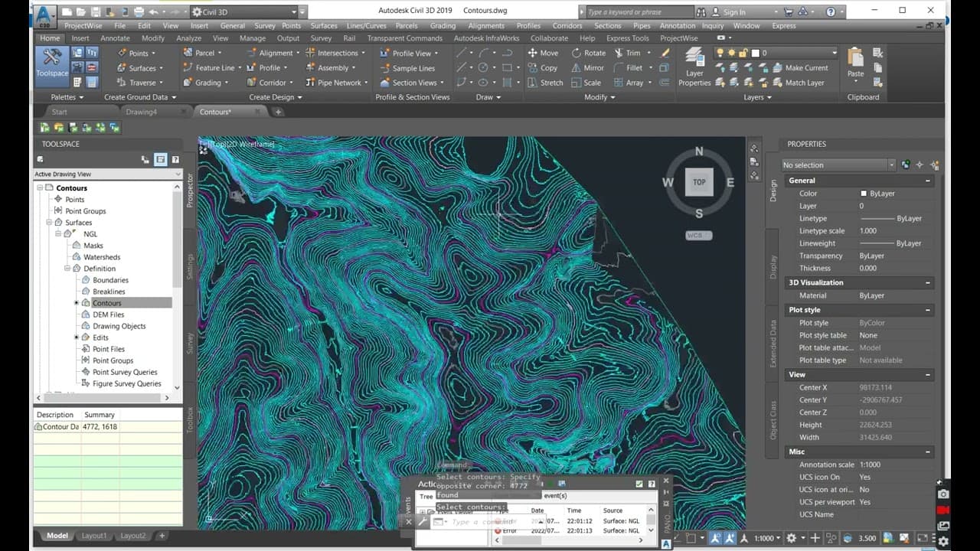The height and width of the screenshot is (551, 980).
Task: Choose the Copy tool in Modify panel
Action: tap(543, 67)
